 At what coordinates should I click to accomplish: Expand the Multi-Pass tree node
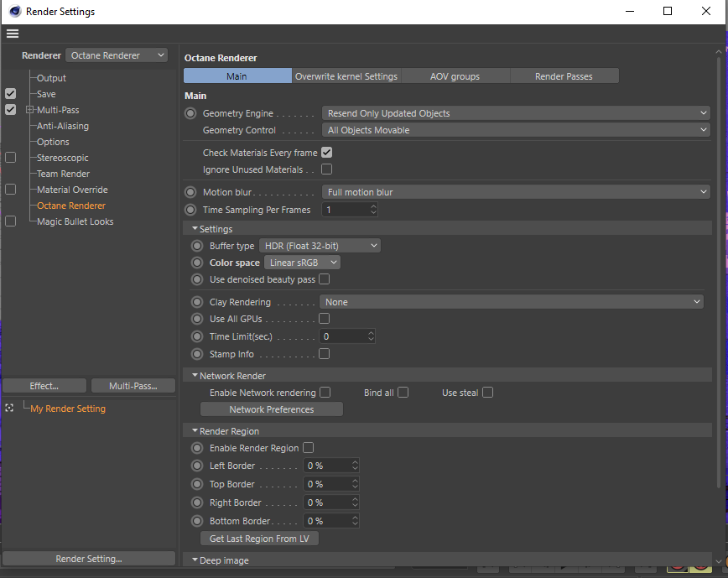point(29,110)
